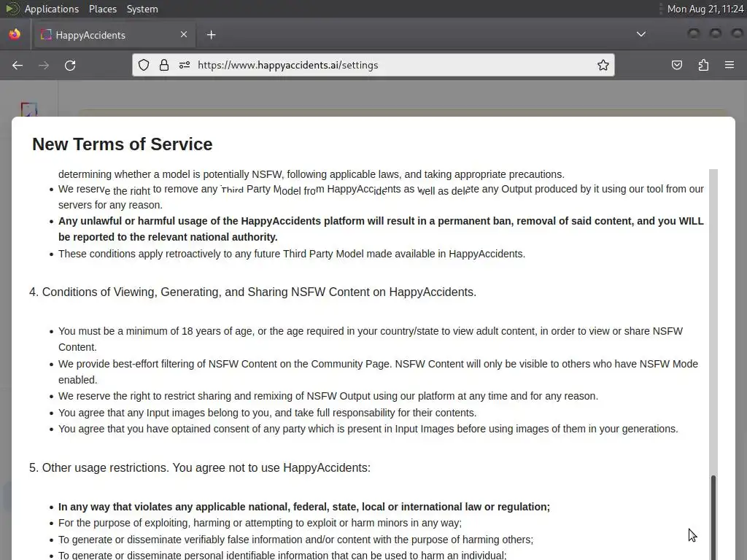Image resolution: width=747 pixels, height=560 pixels.
Task: Click the 'apply retroactively' bullet text
Action: click(x=292, y=254)
